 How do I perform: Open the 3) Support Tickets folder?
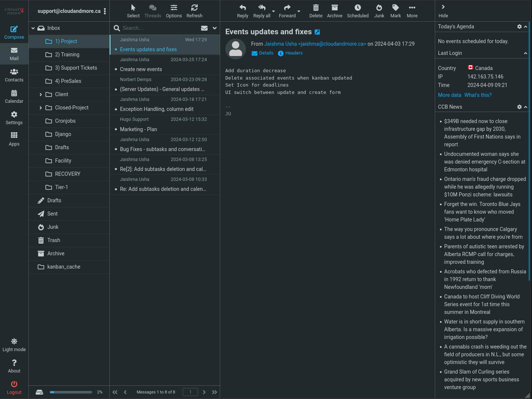(x=76, y=68)
